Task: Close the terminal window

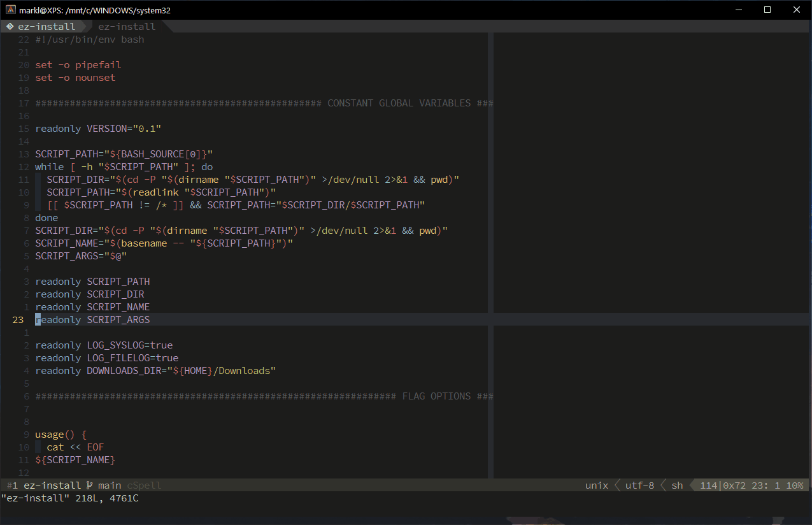Action: 797,10
